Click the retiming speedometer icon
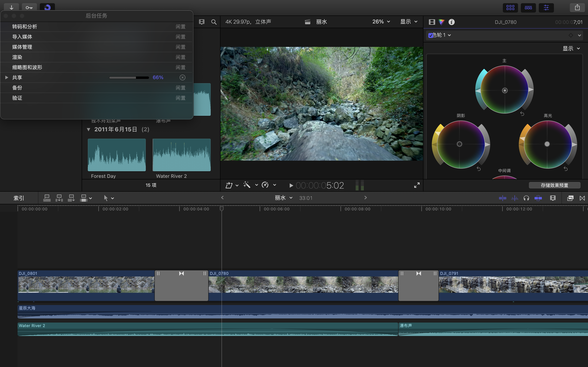The image size is (588, 367). click(265, 185)
